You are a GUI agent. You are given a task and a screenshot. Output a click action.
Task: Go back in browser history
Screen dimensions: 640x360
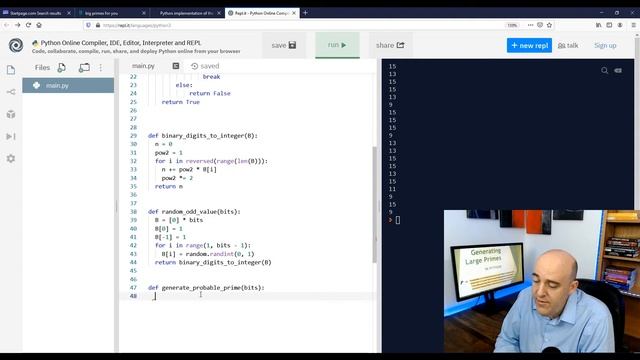point(7,25)
